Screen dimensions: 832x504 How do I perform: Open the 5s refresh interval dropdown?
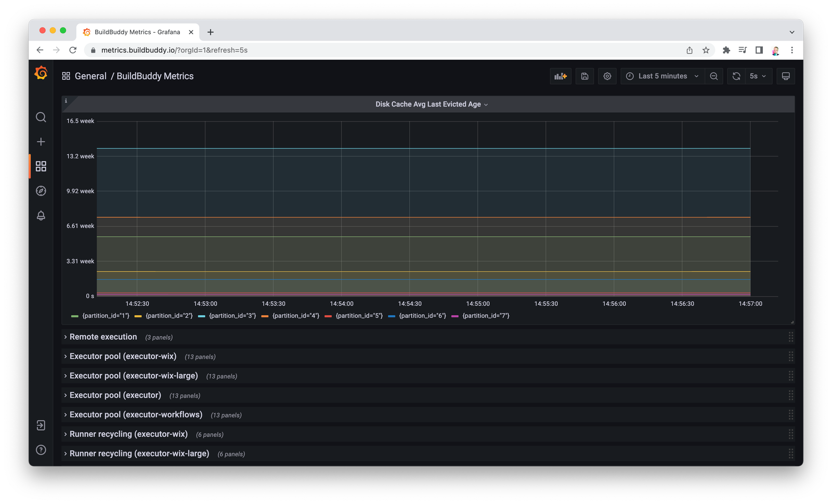point(758,76)
